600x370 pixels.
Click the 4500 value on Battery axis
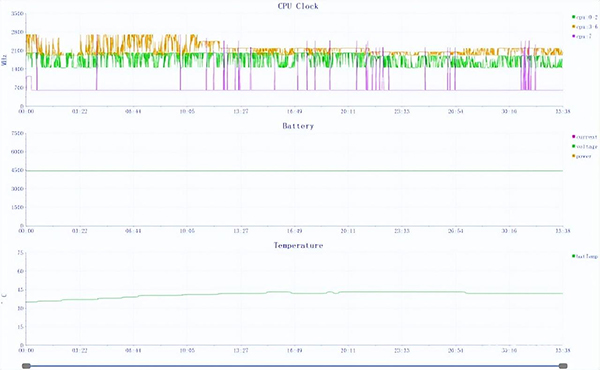click(x=18, y=170)
